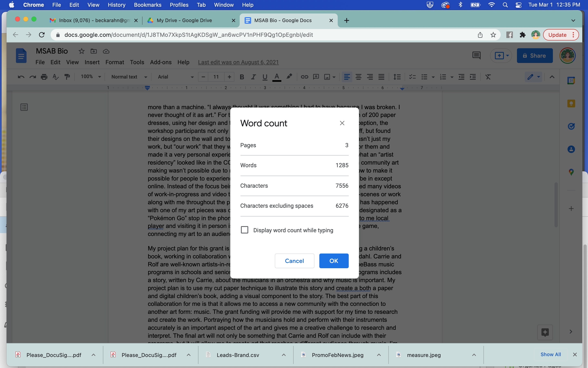Open the Format menu
Viewport: 588px width, 368px height.
point(115,62)
